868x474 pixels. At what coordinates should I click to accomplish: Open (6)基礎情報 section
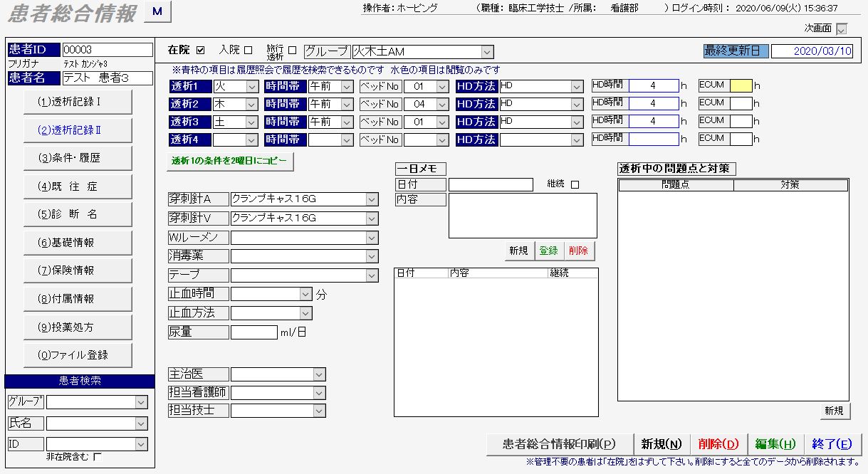coord(78,243)
